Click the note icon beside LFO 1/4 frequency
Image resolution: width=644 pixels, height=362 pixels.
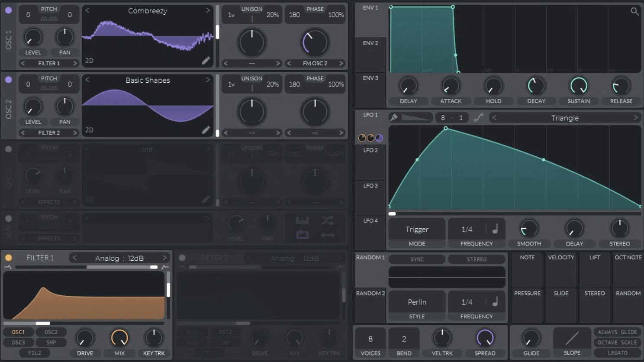496,229
